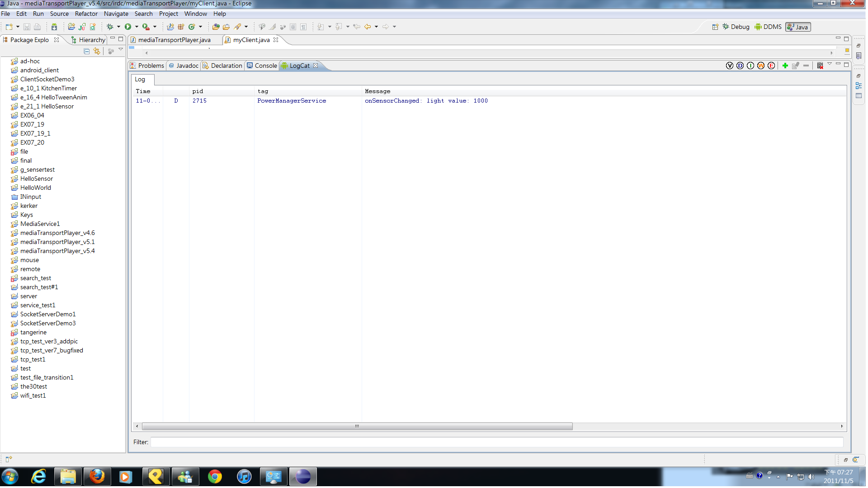
Task: Click the New file toolbar icon
Action: point(9,27)
